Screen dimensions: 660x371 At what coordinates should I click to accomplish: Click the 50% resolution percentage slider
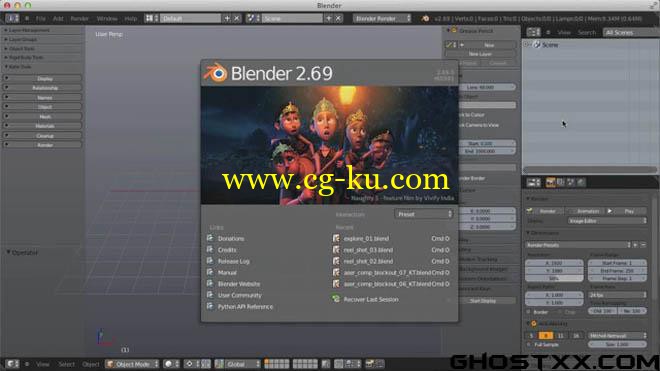tap(554, 278)
